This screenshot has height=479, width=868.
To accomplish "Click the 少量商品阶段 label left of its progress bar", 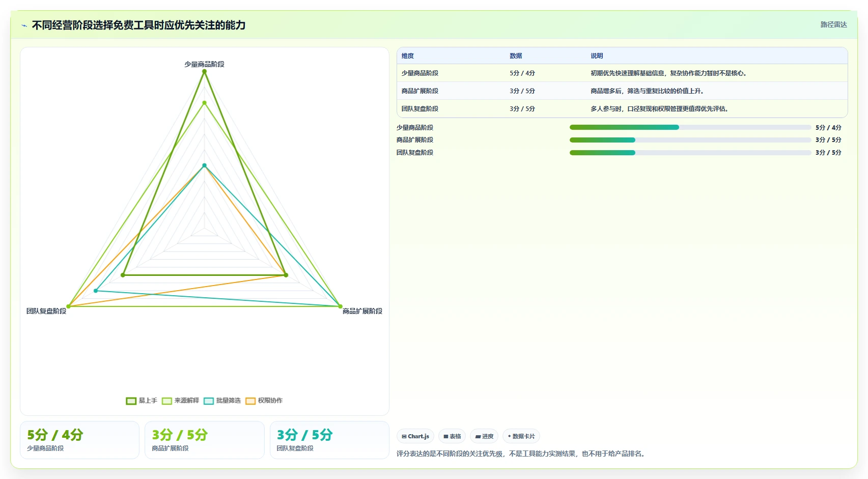I will click(x=415, y=128).
